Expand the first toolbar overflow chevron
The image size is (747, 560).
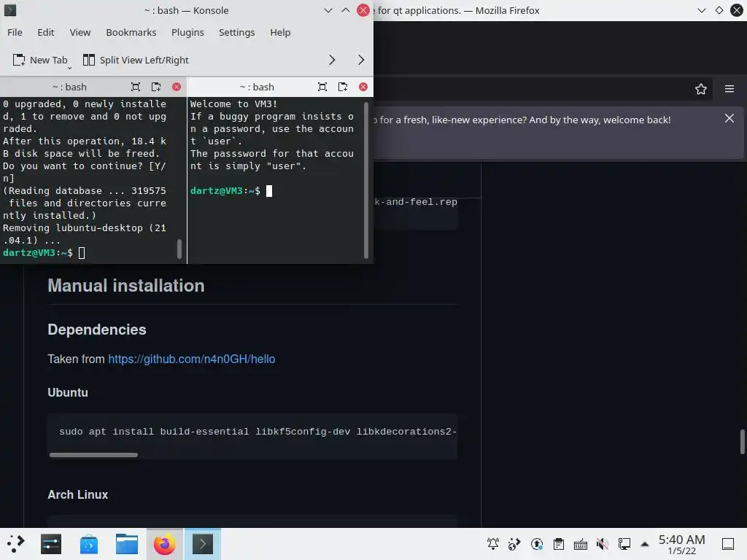332,60
